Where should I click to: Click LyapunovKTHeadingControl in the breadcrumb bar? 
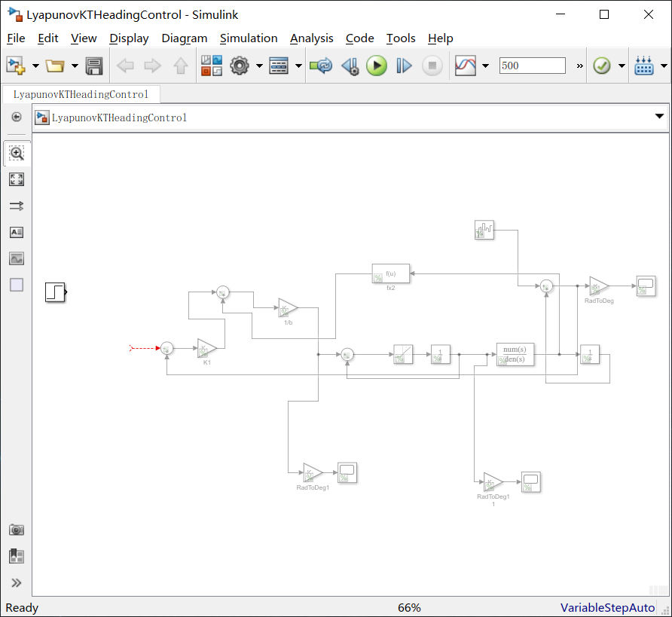pos(119,118)
